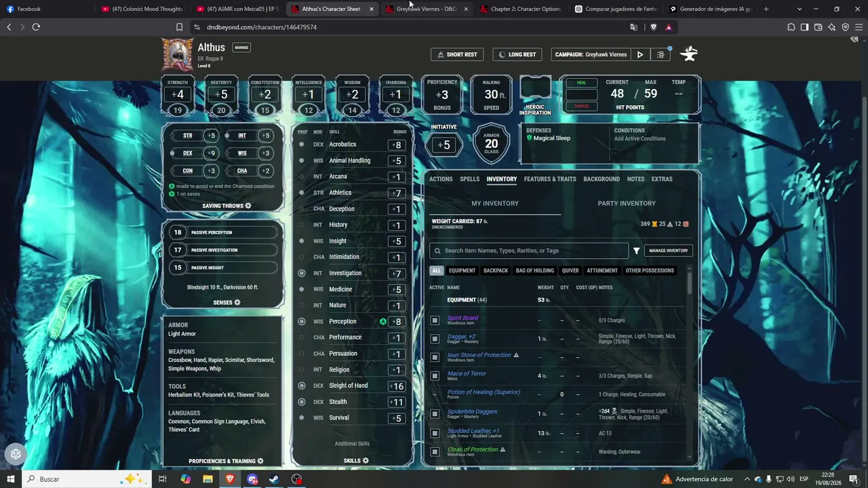This screenshot has width=868, height=488.
Task: Roll Stealth +11 bonus
Action: 397,403
